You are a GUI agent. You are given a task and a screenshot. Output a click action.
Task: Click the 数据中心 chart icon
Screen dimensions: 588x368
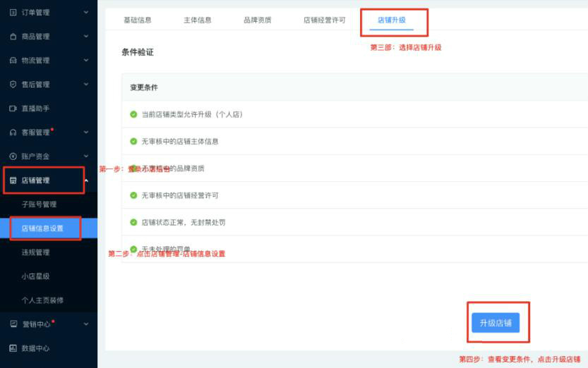tap(13, 348)
